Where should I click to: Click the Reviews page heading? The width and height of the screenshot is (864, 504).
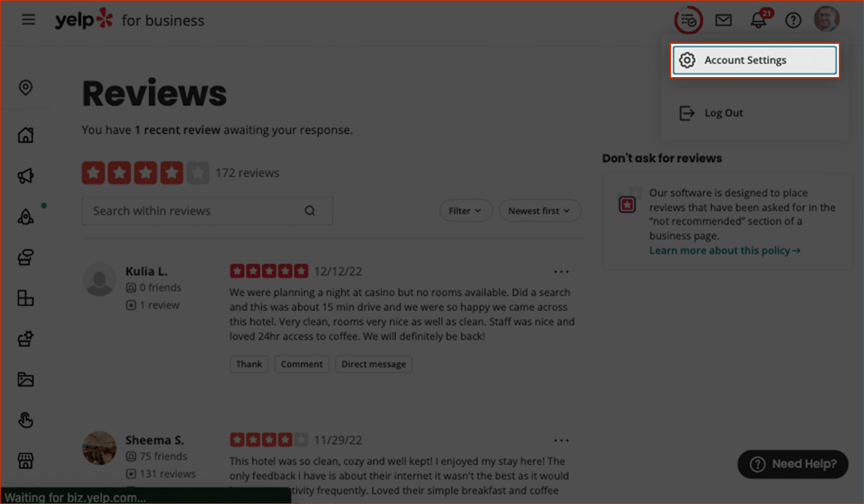point(155,94)
